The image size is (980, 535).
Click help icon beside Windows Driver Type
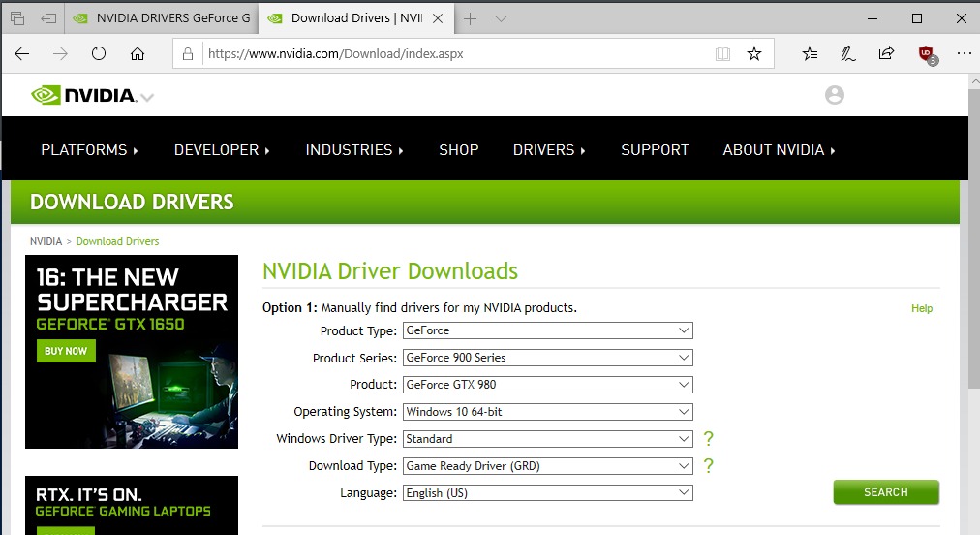coord(708,439)
